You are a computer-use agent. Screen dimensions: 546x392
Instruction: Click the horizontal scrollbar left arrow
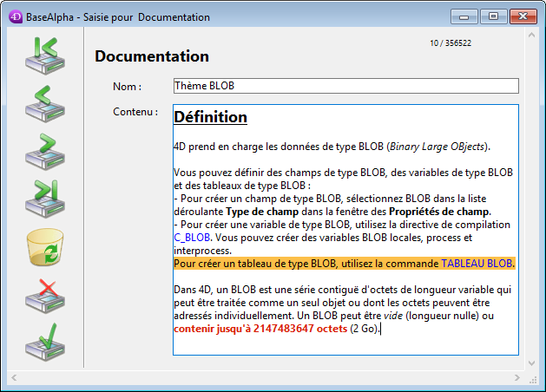[14, 378]
